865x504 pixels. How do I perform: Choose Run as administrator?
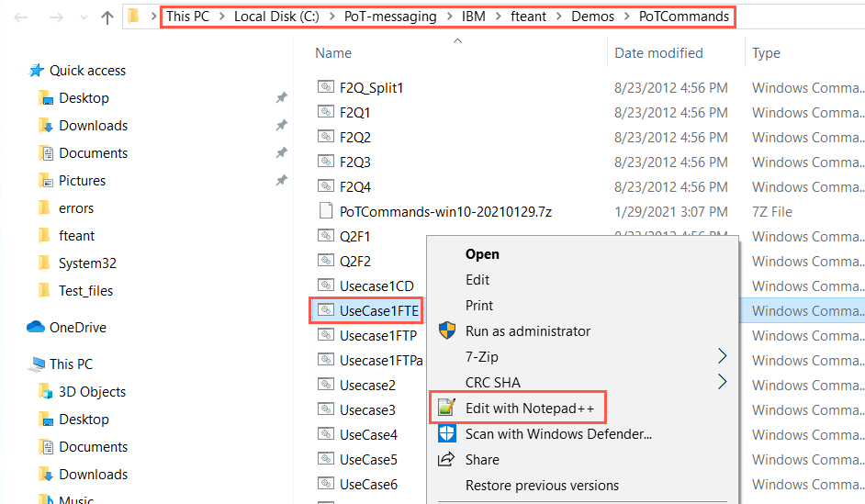pos(528,331)
